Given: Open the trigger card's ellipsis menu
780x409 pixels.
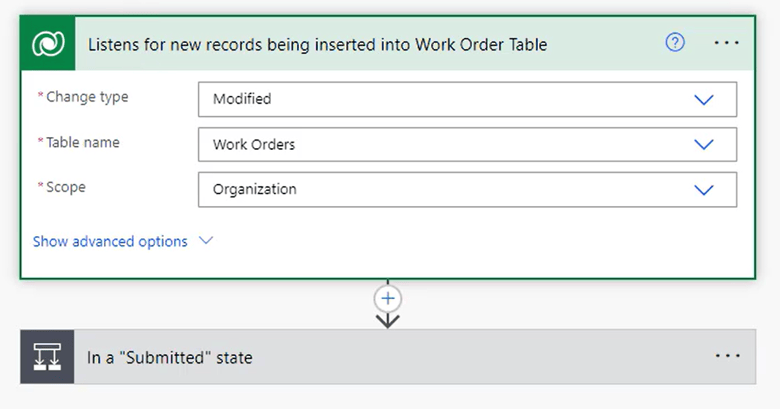Looking at the screenshot, I should coord(727,43).
